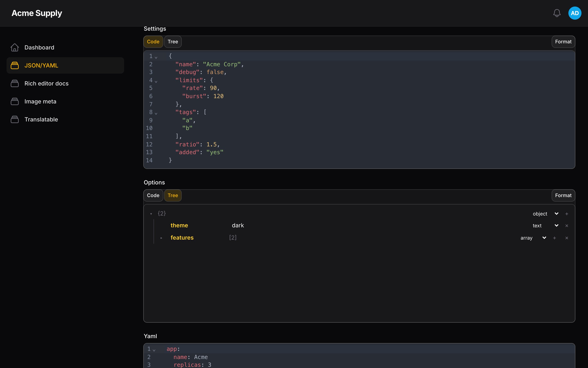Fold the app block in Yaml editor
Screen dimensions: 588x368
(x=154, y=350)
